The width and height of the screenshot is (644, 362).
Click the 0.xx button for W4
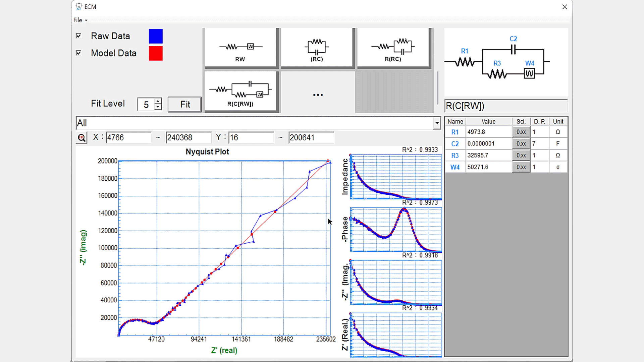pos(521,167)
